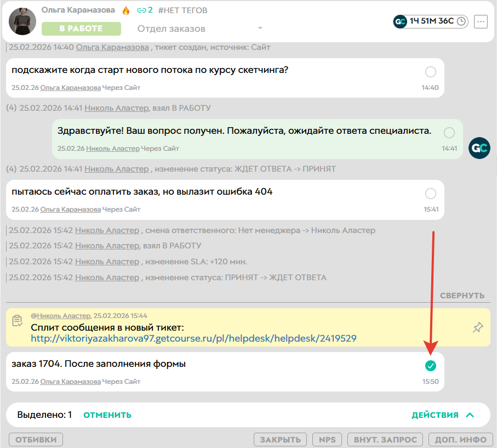The width and height of the screenshot is (497, 448).
Task: Click sender name under заказ 1704 message
Action: [x=70, y=382]
